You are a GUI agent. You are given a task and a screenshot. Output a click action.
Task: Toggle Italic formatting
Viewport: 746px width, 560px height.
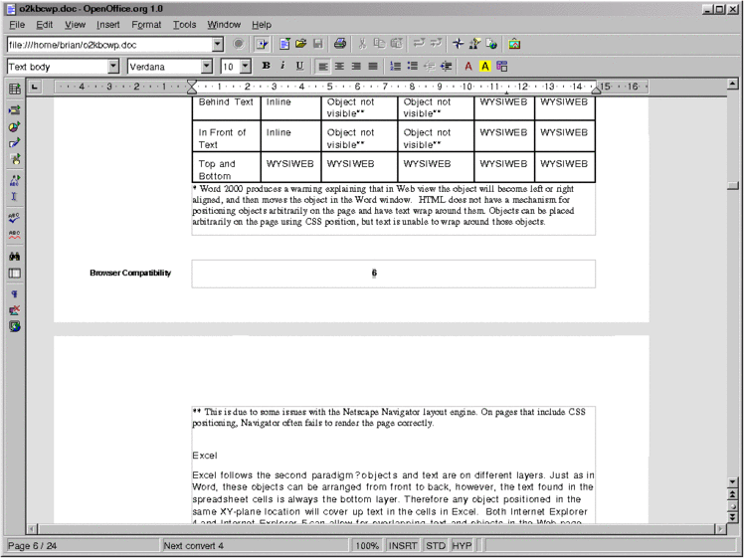tap(282, 67)
